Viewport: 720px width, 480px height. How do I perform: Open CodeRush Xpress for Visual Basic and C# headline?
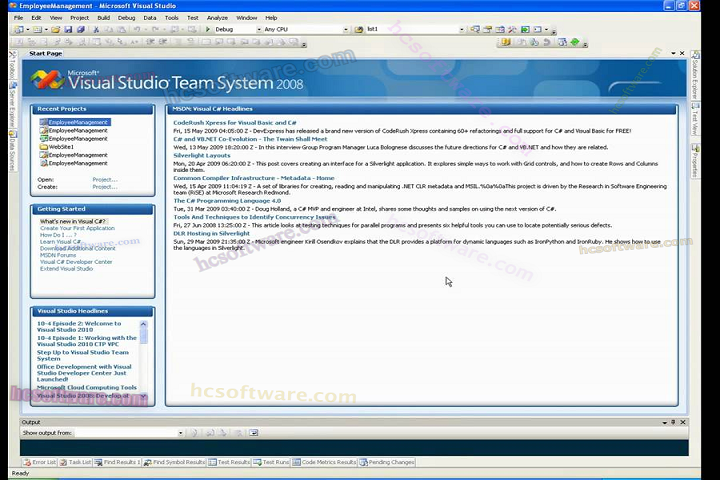(235, 123)
